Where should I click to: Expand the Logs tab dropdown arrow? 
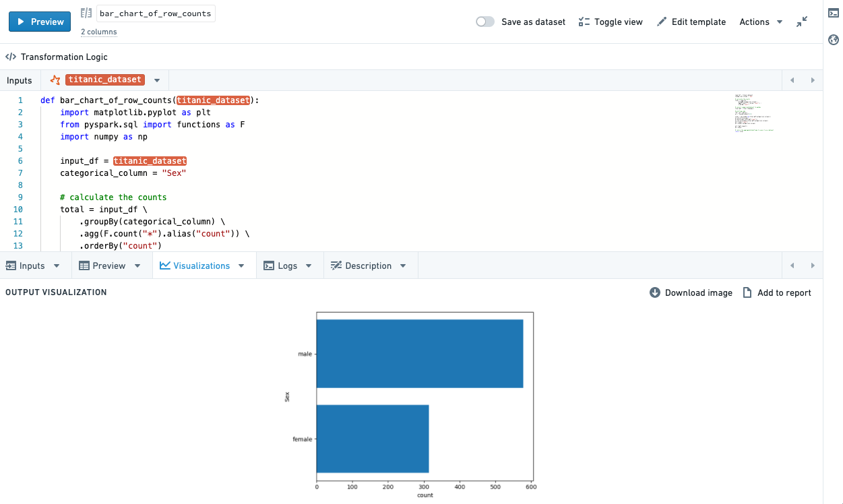pyautogui.click(x=309, y=266)
